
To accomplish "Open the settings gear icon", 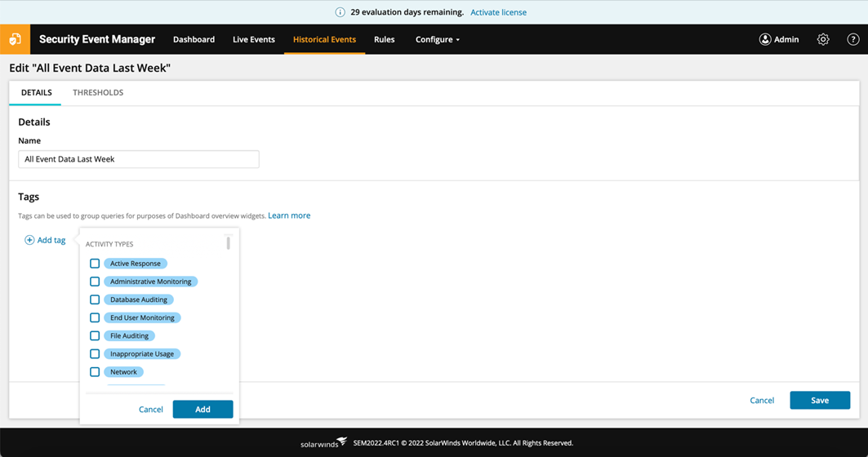I will [823, 39].
